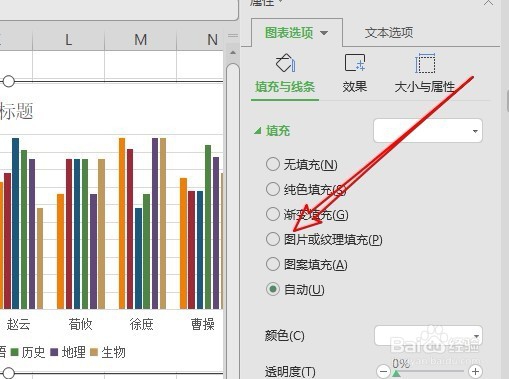The image size is (509, 379).
Task: Close the properties panel
Action: pyautogui.click(x=488, y=3)
